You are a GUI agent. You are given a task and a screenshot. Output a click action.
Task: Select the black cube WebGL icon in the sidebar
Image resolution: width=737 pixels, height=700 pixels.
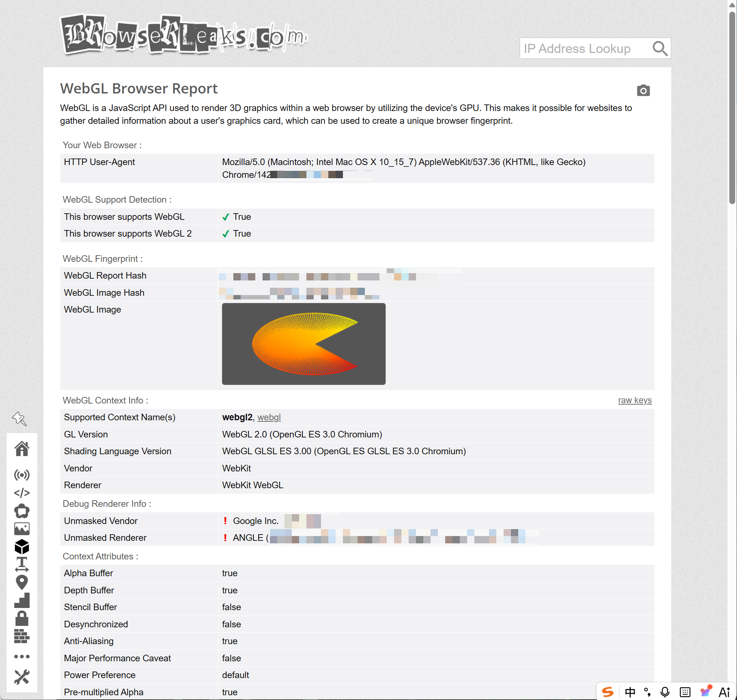22,547
